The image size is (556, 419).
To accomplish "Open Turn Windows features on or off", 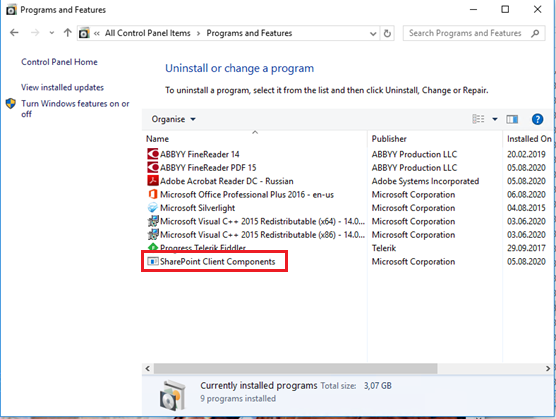I will click(x=75, y=108).
